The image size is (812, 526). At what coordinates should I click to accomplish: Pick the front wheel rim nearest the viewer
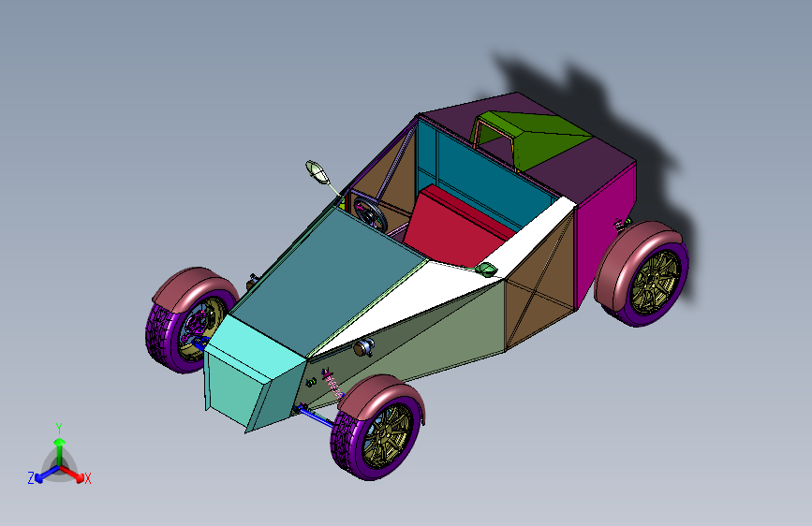(x=388, y=436)
